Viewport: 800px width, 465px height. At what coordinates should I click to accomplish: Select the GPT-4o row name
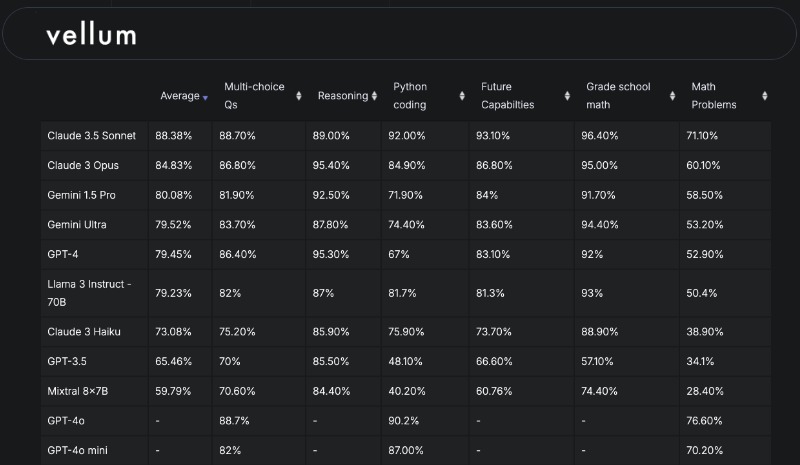pyautogui.click(x=66, y=421)
